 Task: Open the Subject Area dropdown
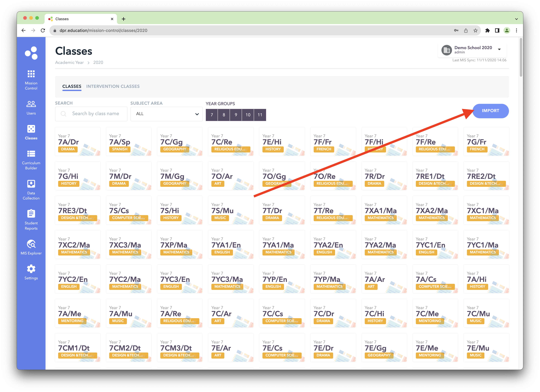click(166, 114)
